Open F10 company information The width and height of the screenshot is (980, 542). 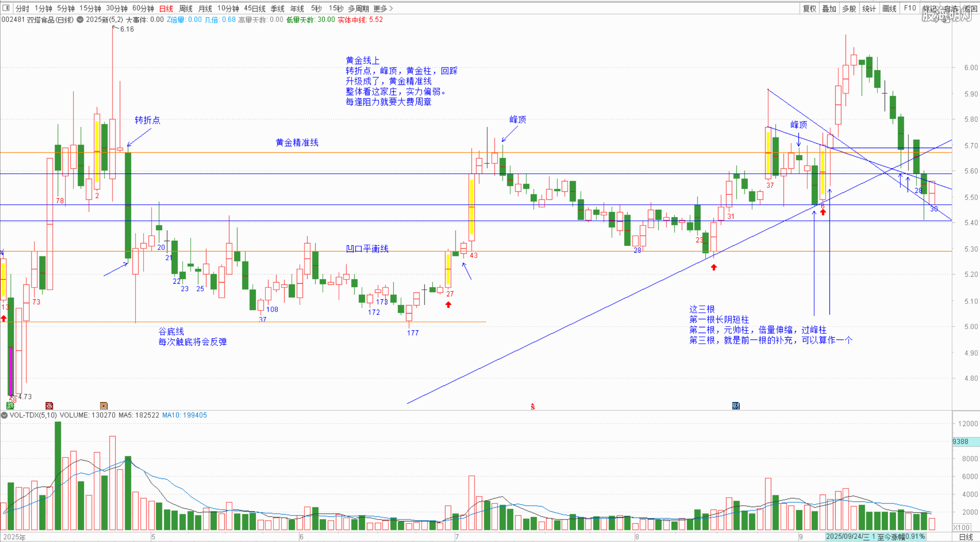[910, 8]
